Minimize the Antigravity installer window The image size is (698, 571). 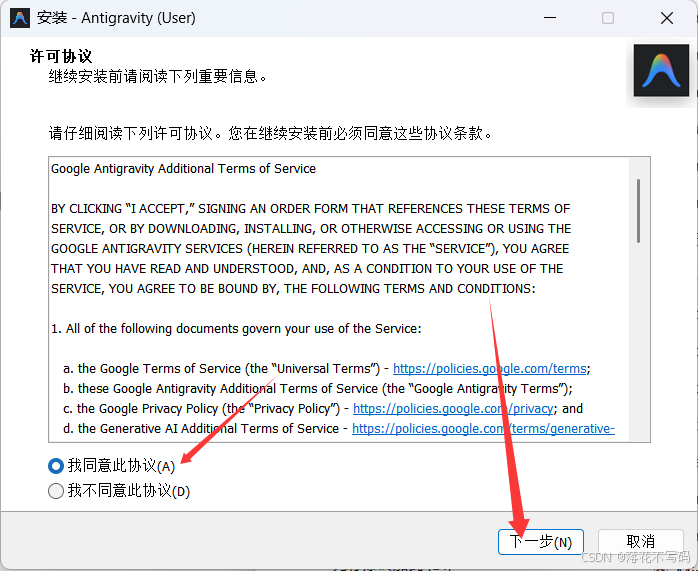click(550, 18)
